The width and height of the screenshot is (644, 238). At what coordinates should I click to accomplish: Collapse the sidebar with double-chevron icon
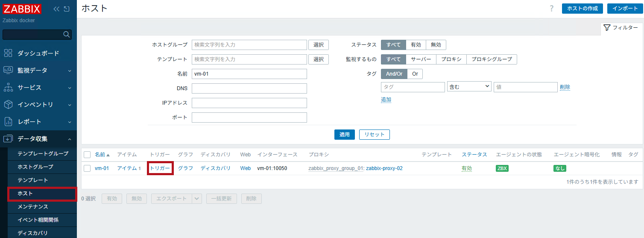(x=56, y=9)
